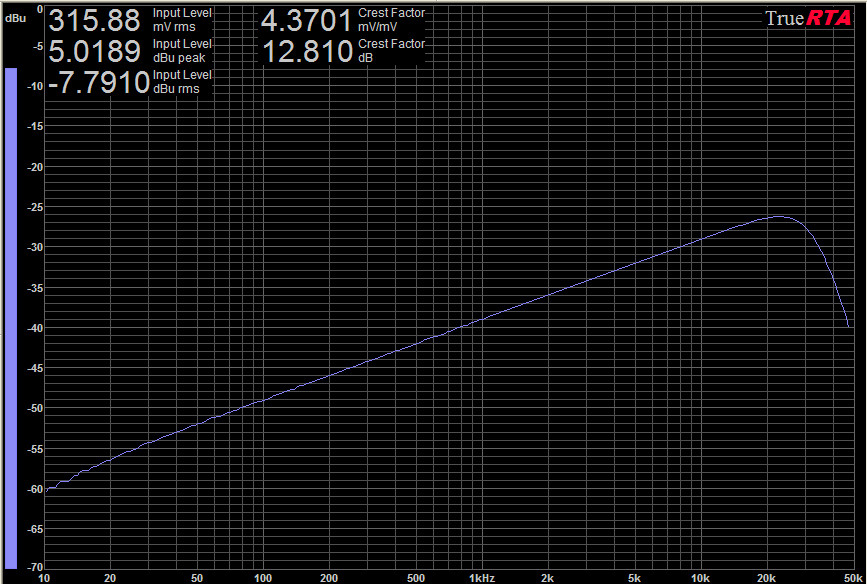The image size is (867, 584).
Task: Click the 100 Hz frequency axis label
Action: click(264, 577)
